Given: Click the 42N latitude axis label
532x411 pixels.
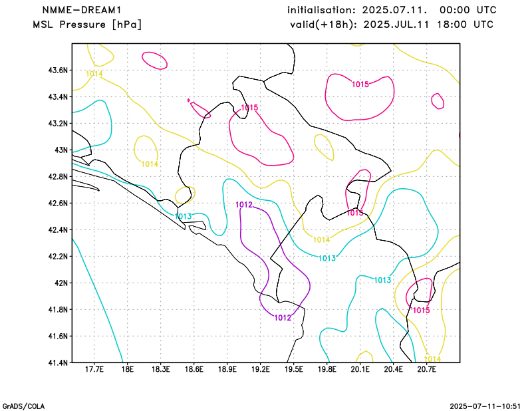Looking at the screenshot, I should (x=61, y=283).
